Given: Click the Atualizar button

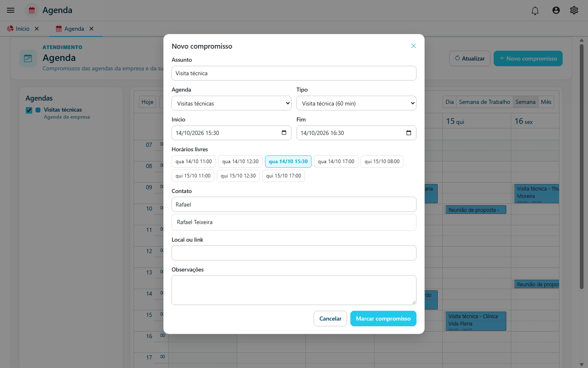Looking at the screenshot, I should point(470,58).
